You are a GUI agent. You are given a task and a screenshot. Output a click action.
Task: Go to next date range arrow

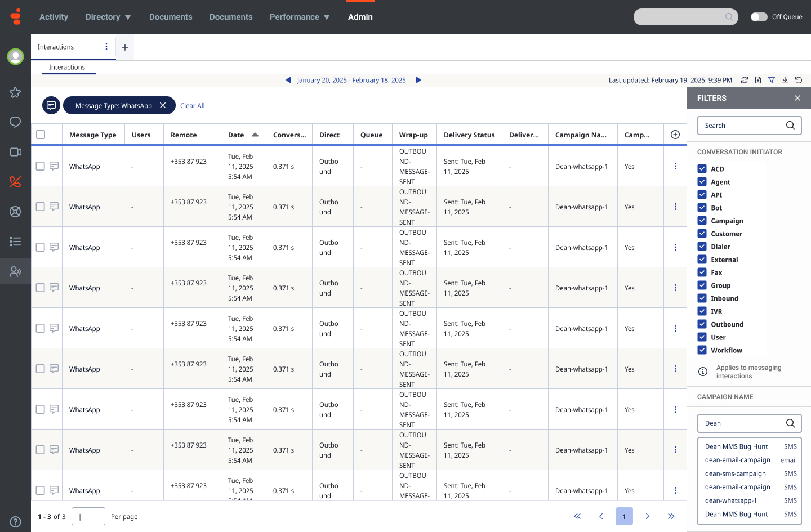pyautogui.click(x=418, y=80)
